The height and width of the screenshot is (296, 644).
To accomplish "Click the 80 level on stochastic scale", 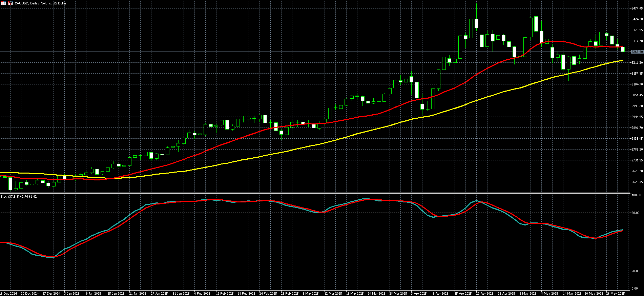I will (x=636, y=213).
